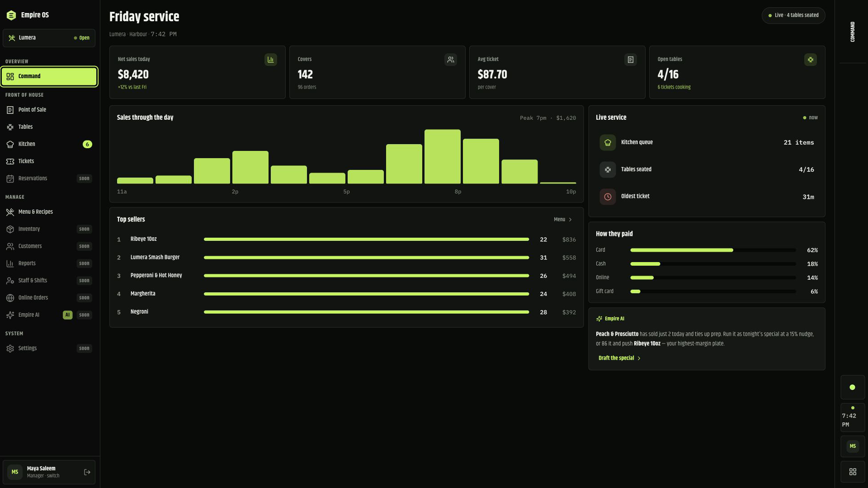Click the 21 items kitchen queue value

[x=799, y=143]
